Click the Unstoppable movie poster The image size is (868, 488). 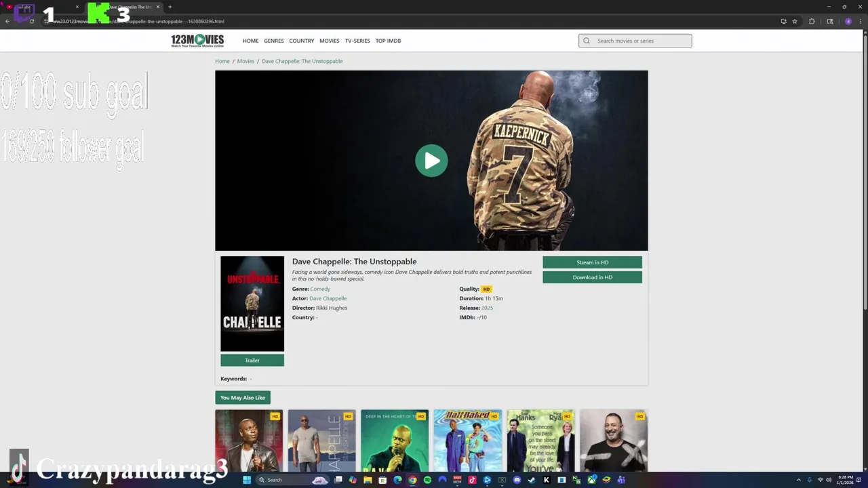click(x=252, y=304)
